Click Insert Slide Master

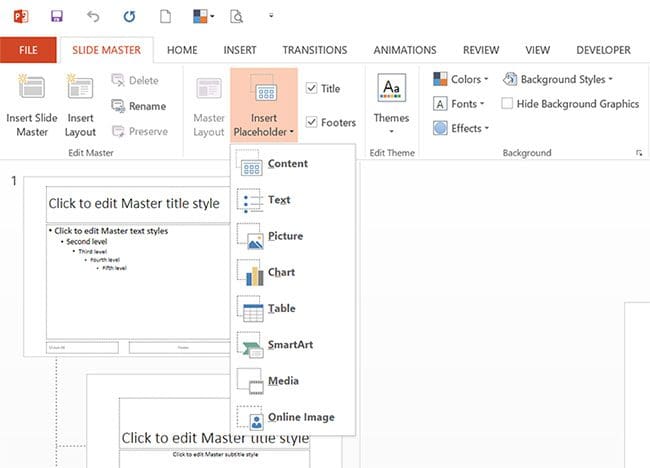[32, 105]
